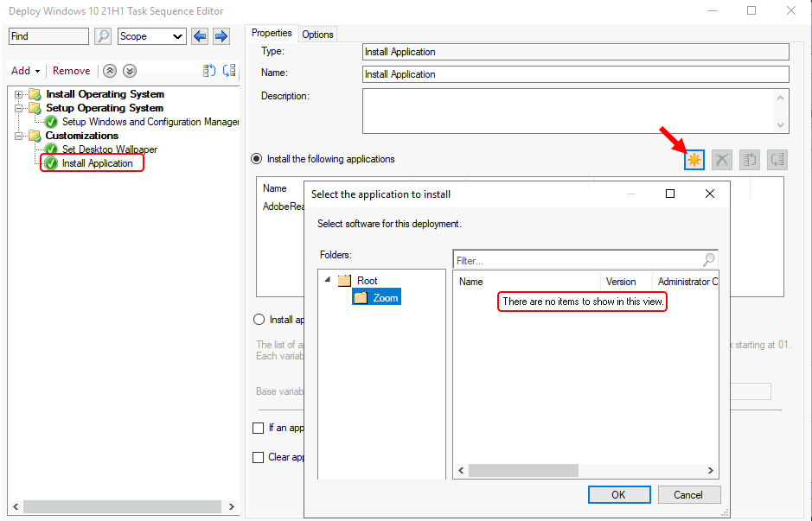Click the move step up chevron icon
Screen dimensions: 812x521
[x=111, y=70]
